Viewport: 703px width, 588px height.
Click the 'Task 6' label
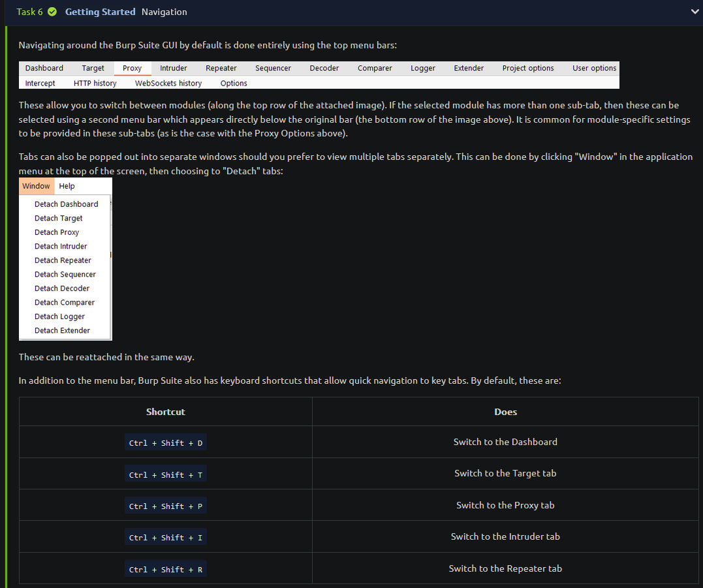tap(29, 12)
